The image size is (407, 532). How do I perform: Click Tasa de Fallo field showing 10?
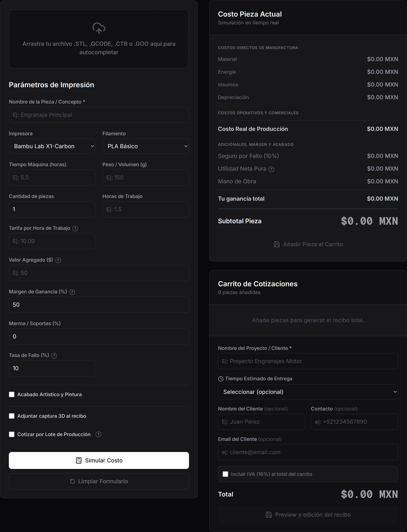pos(52,368)
